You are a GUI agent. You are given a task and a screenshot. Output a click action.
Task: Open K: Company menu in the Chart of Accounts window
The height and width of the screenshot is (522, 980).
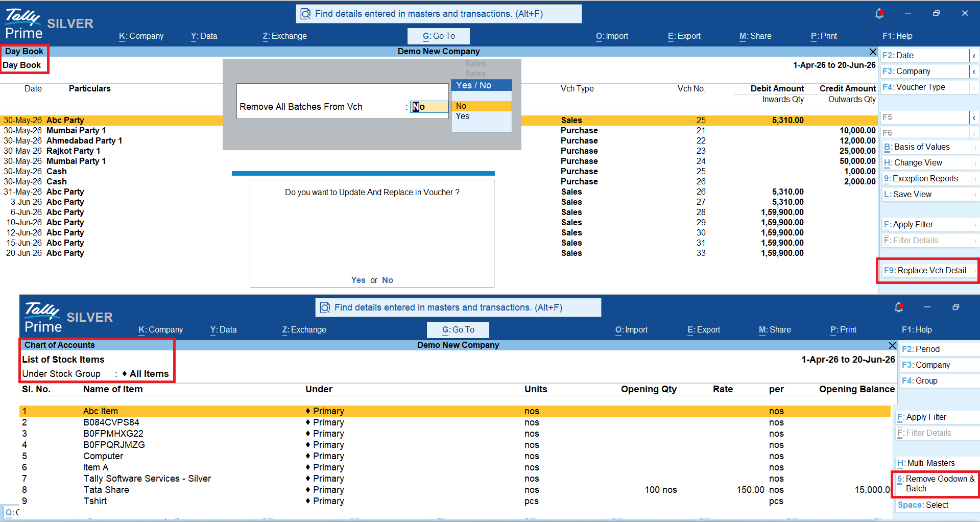point(160,330)
